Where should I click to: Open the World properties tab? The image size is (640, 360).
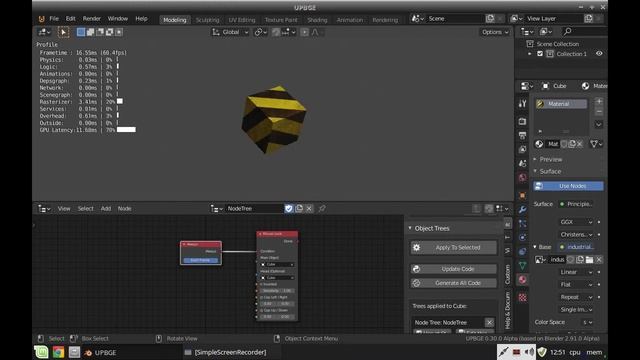pos(522,177)
